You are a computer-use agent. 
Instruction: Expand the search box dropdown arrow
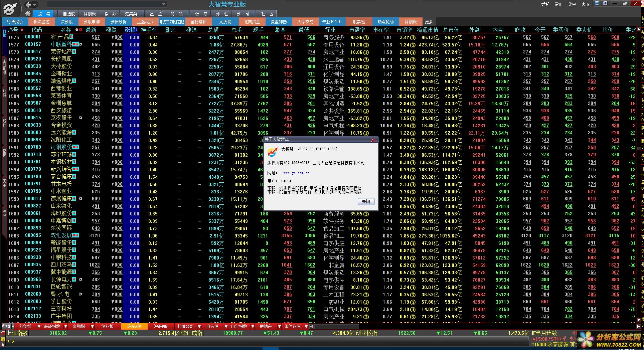pyautogui.click(x=163, y=4)
